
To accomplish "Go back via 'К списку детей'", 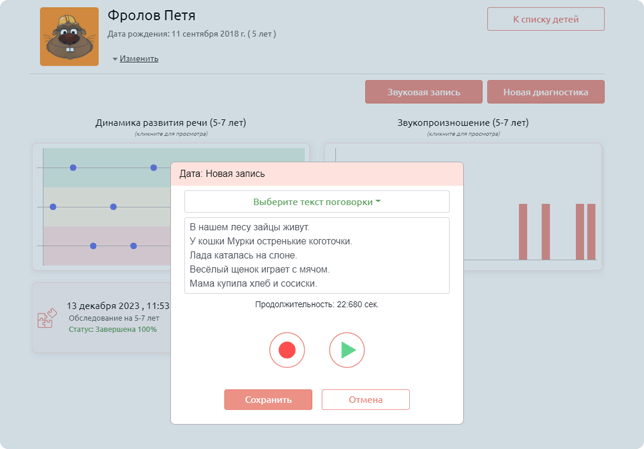I will 545,19.
